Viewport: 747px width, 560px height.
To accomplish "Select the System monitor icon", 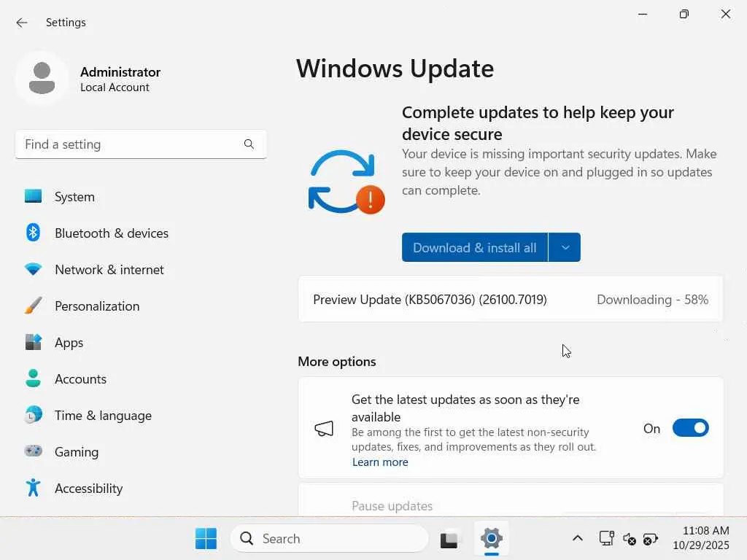I will click(33, 196).
